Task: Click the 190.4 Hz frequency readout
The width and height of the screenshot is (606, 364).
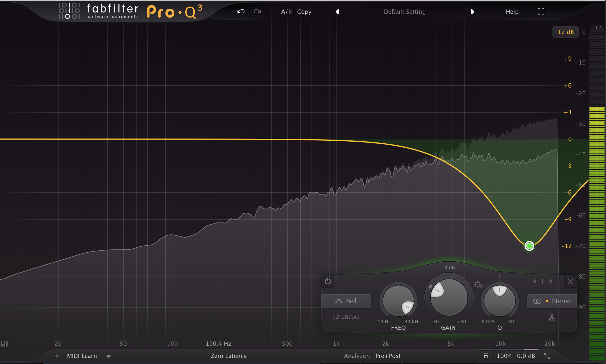Action: point(218,344)
